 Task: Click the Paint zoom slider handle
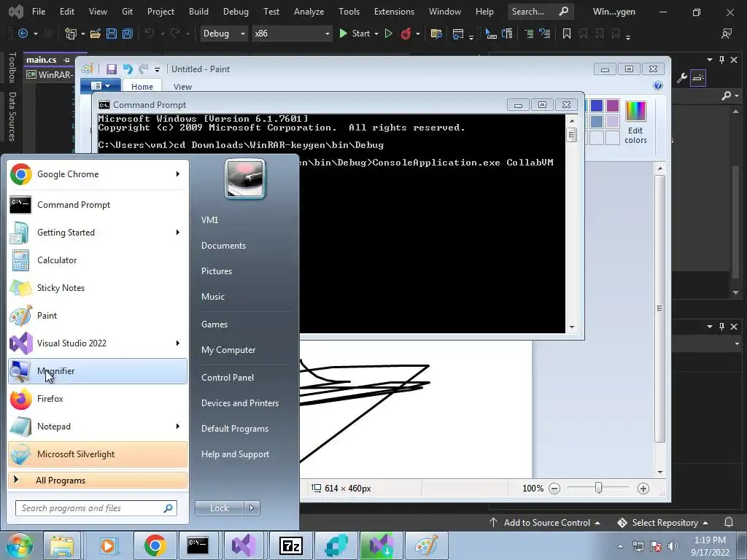click(598, 488)
